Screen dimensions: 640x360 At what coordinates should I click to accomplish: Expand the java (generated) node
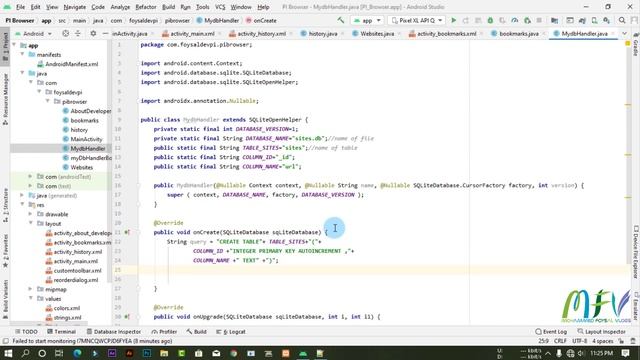coord(22,195)
